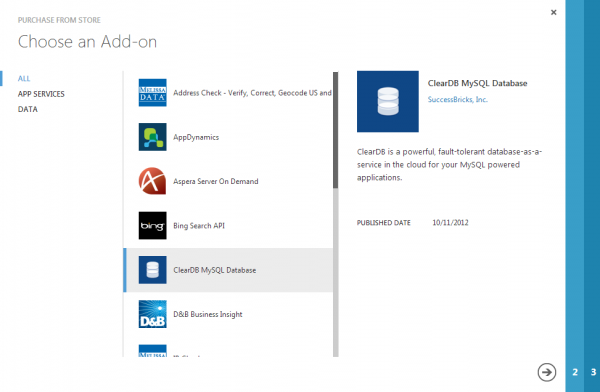Click the AppDynamics logo icon
Screen dimensions: 600x392
[x=152, y=137]
